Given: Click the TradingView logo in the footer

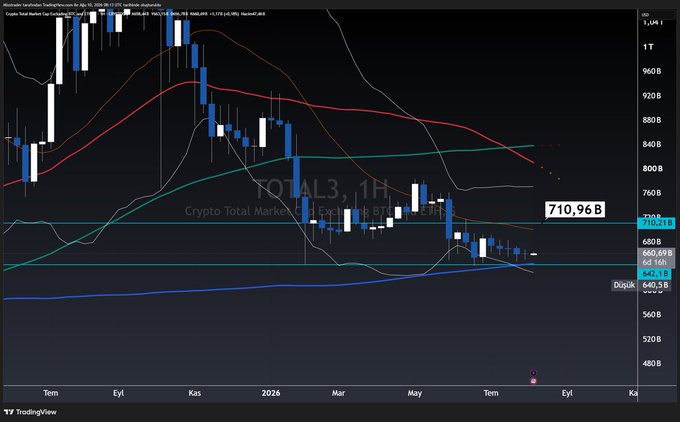Looking at the screenshot, I should [30, 412].
